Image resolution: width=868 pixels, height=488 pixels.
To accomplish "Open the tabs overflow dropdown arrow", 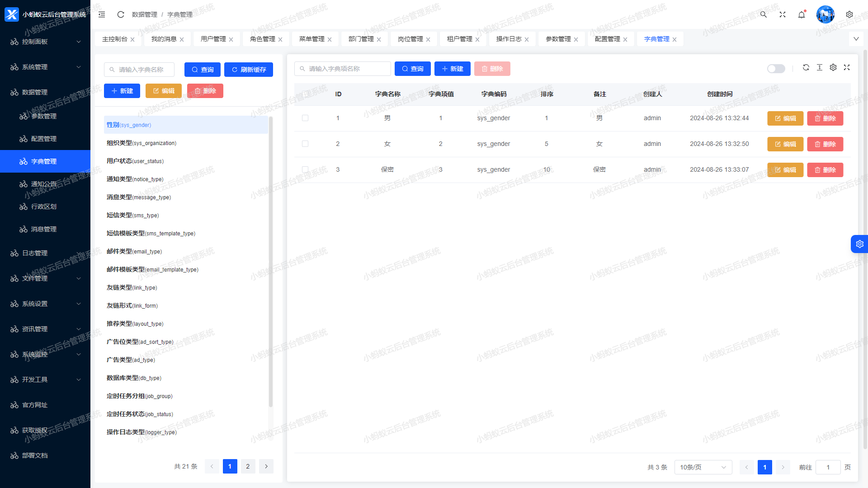I will [x=856, y=39].
